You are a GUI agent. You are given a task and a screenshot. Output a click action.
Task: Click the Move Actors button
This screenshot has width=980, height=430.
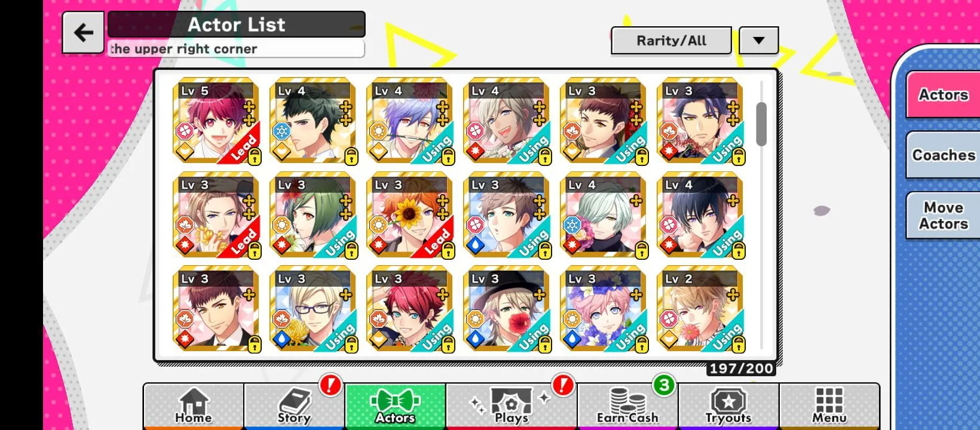tap(943, 216)
